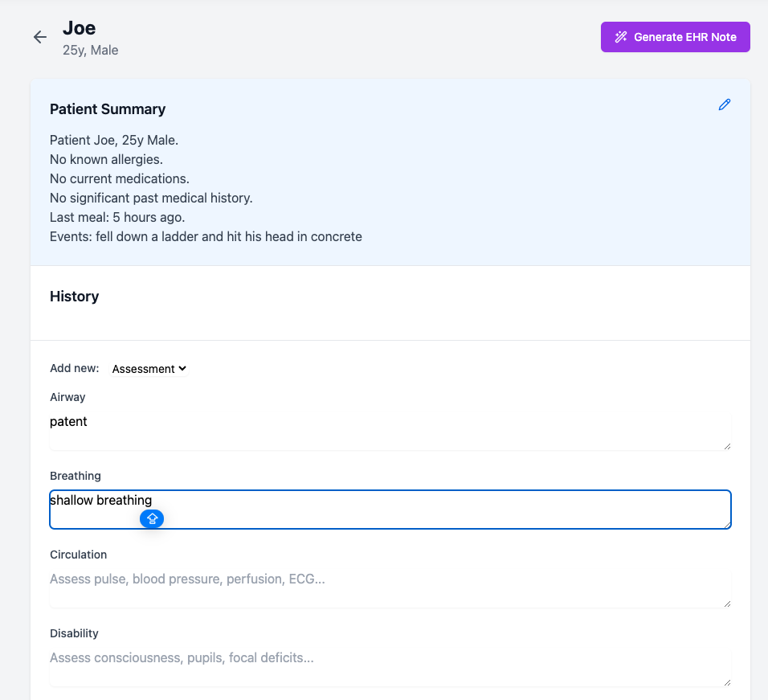Edit the Patient Summary with pencil icon
The height and width of the screenshot is (700, 768).
(725, 104)
